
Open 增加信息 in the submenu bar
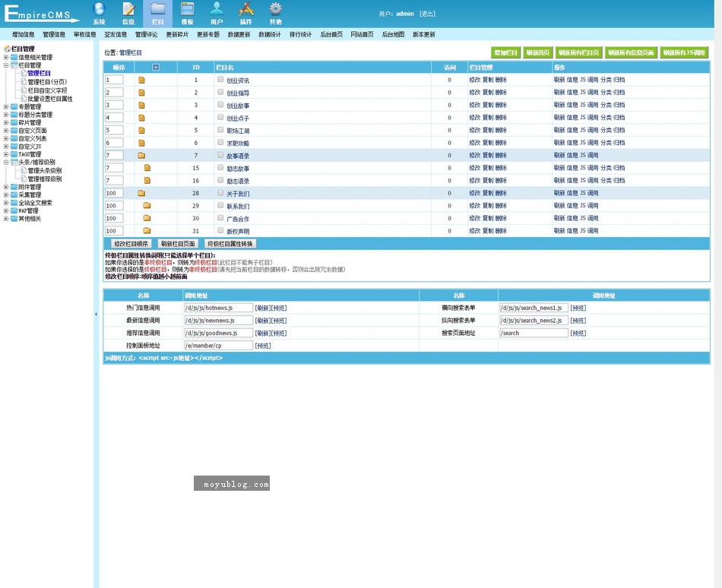click(23, 34)
